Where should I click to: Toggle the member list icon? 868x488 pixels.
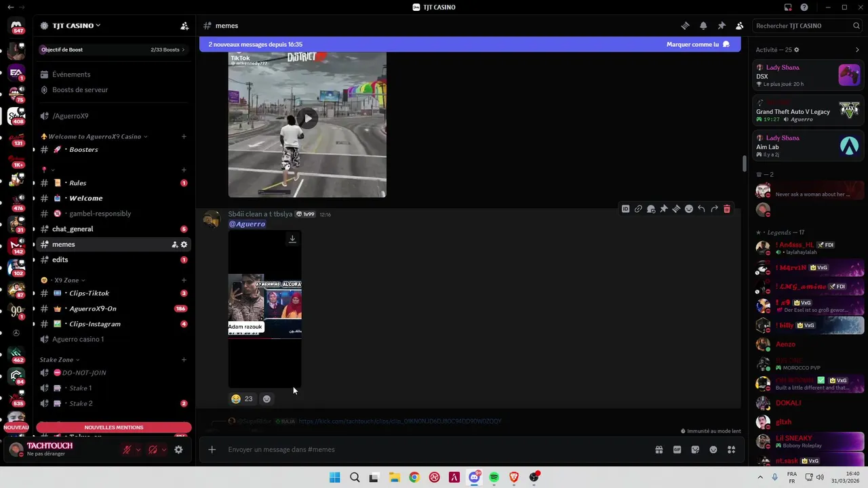[740, 26]
